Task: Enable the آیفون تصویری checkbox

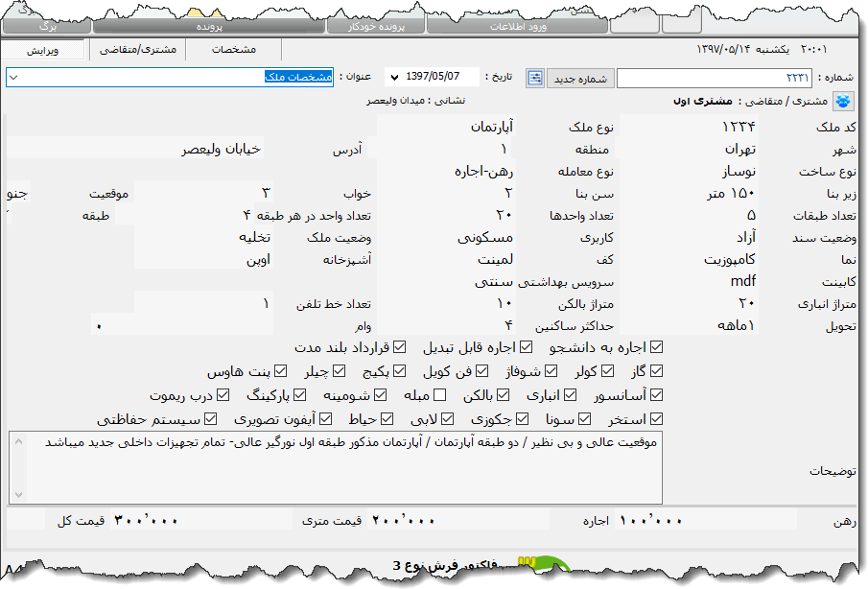Action: tap(323, 416)
